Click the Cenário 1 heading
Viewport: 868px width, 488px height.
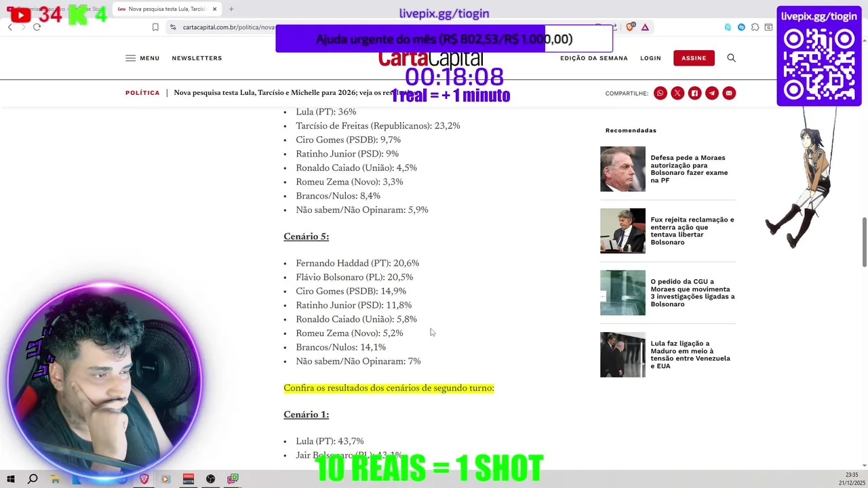306,415
